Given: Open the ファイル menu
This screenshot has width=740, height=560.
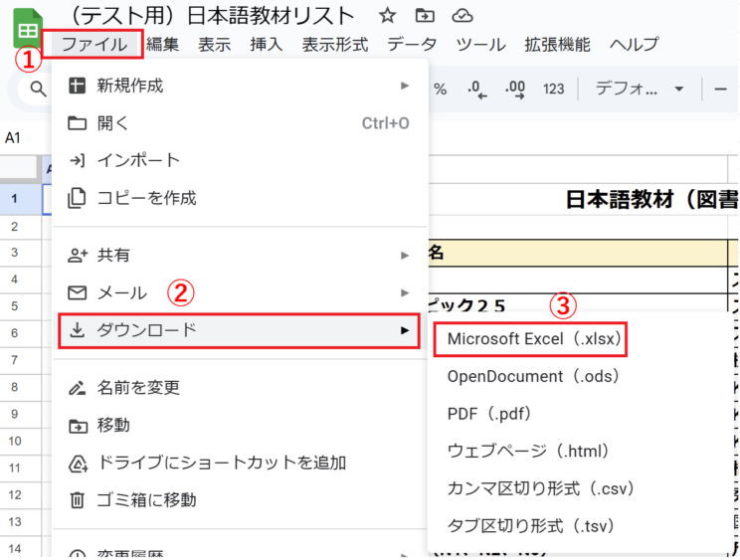Looking at the screenshot, I should (x=93, y=45).
